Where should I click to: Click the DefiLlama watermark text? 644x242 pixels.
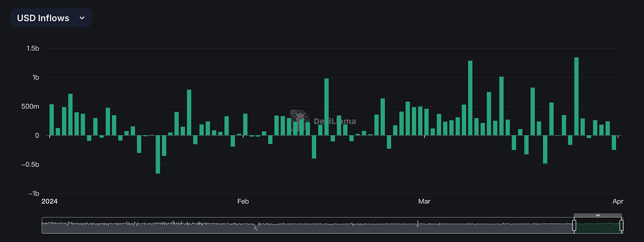[x=334, y=122]
